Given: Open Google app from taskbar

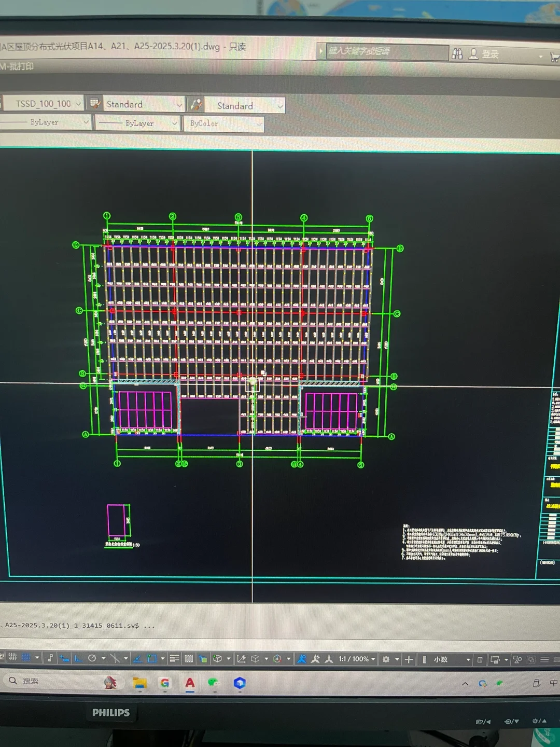Looking at the screenshot, I should pyautogui.click(x=165, y=683).
